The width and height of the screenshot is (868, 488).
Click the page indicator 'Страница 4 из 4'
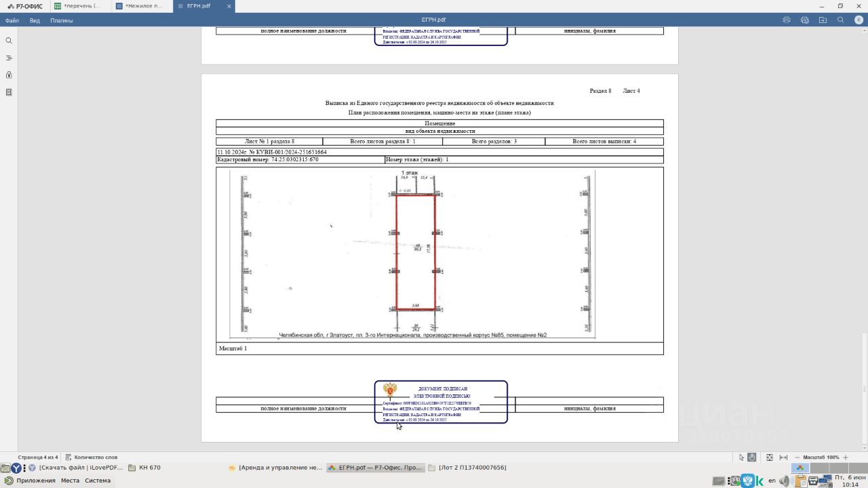(38, 457)
